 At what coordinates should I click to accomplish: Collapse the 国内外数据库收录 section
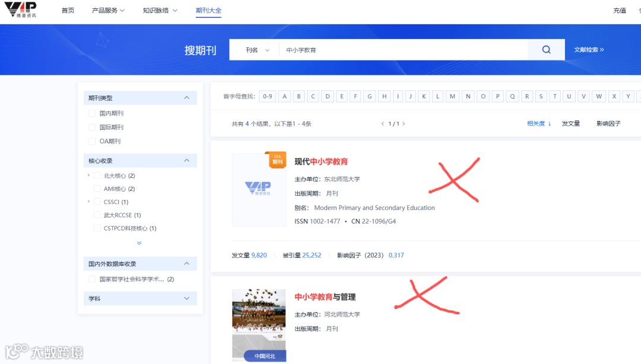click(x=186, y=263)
